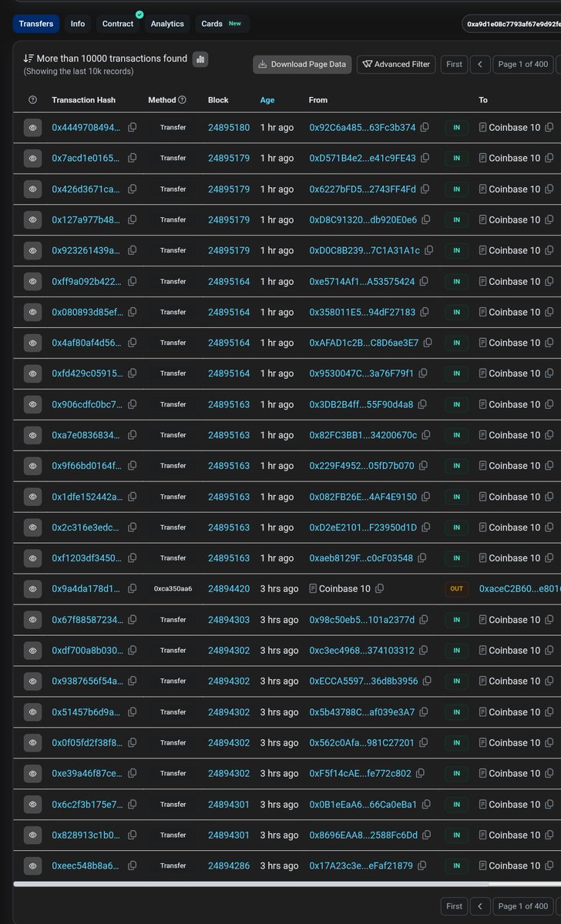Click Page 1 of 400 in top pagination
This screenshot has height=924, width=561.
(523, 64)
